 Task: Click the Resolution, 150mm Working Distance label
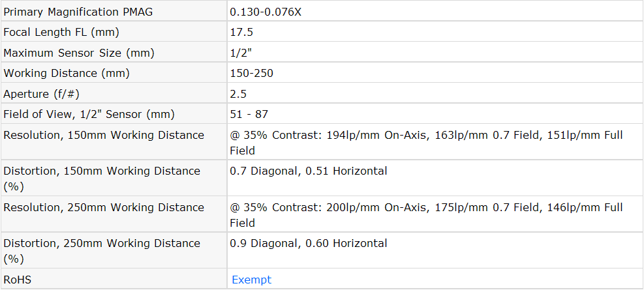tap(104, 135)
